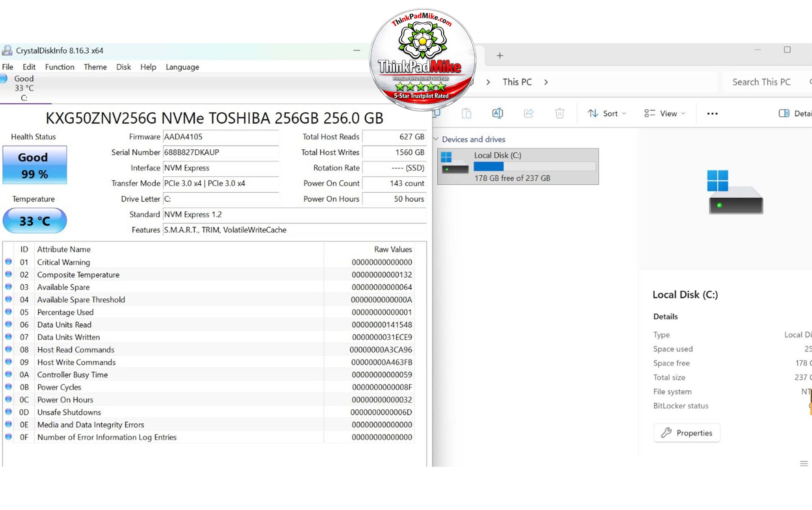
Task: Click the Share icon in Explorer toolbar
Action: pos(529,113)
